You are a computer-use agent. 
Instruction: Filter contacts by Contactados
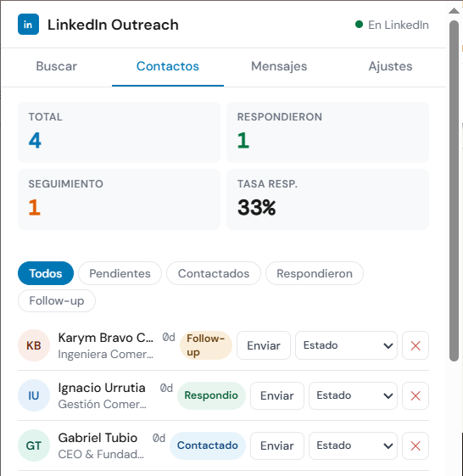tap(214, 273)
